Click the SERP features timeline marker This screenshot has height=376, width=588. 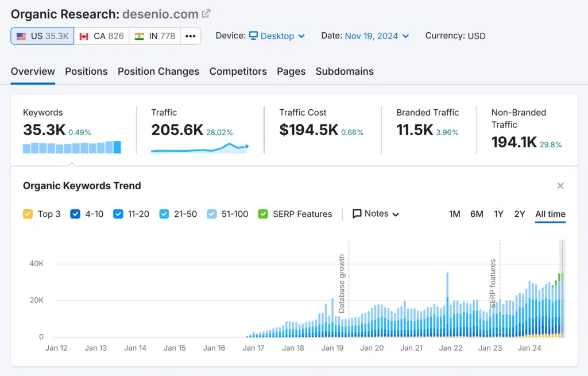click(493, 283)
